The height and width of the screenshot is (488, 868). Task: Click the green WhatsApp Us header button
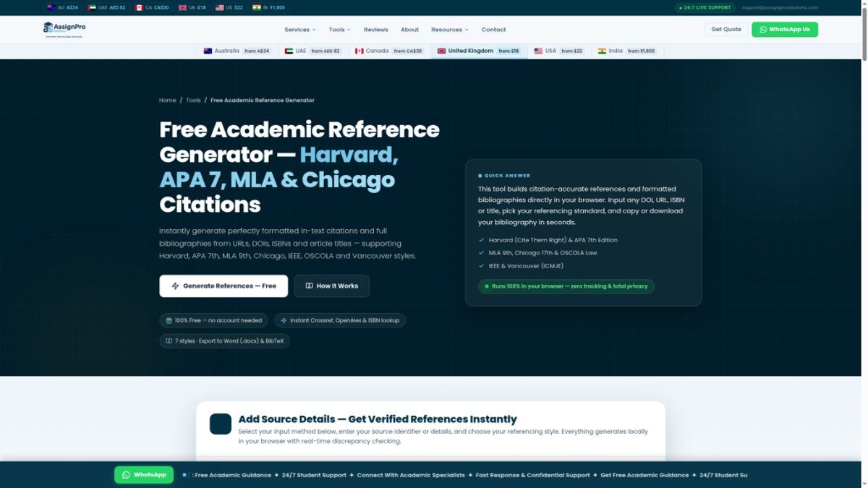coord(785,30)
